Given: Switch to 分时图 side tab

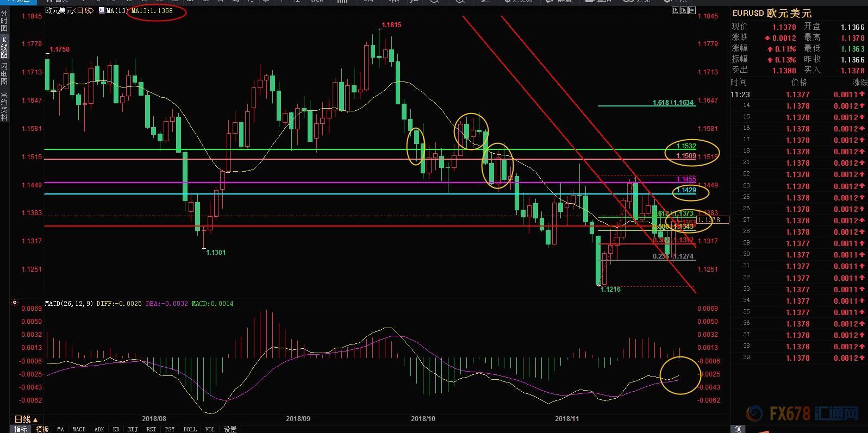Looking at the screenshot, I should pyautogui.click(x=4, y=21).
